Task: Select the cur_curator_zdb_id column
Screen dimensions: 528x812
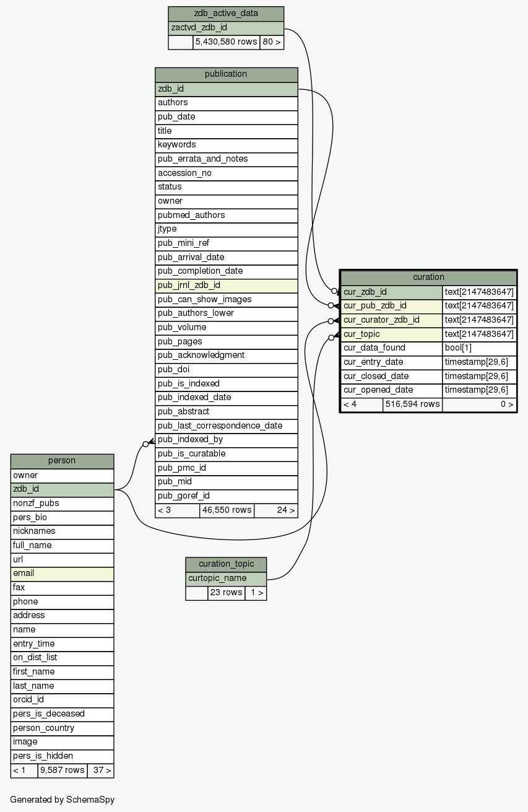Action: (392, 320)
